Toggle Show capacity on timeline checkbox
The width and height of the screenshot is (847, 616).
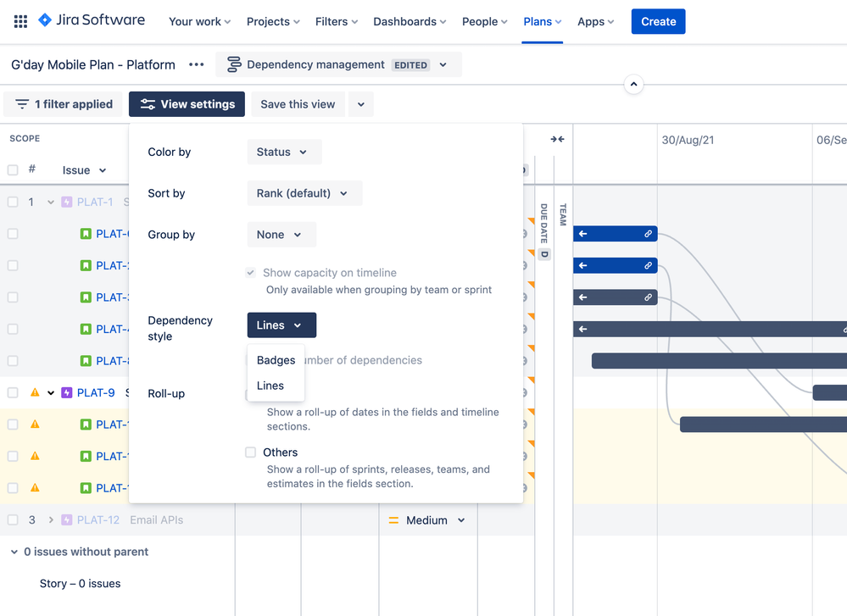pyautogui.click(x=251, y=273)
